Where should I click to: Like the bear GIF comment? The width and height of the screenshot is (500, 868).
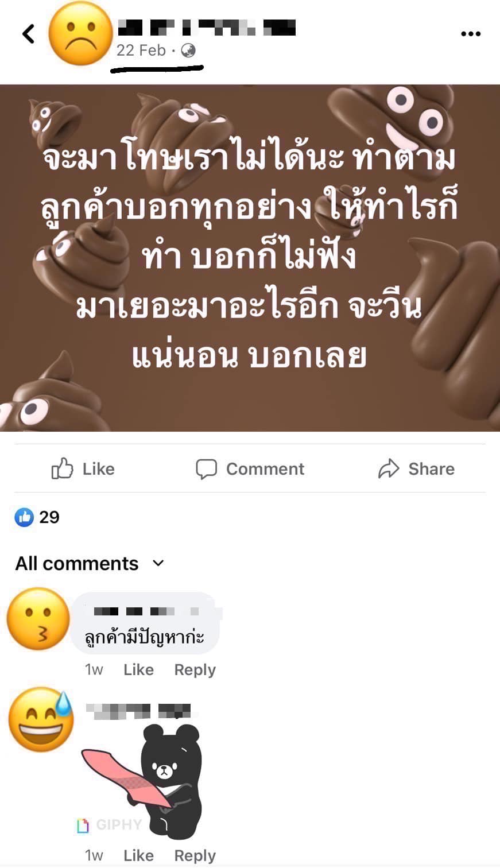click(x=138, y=855)
